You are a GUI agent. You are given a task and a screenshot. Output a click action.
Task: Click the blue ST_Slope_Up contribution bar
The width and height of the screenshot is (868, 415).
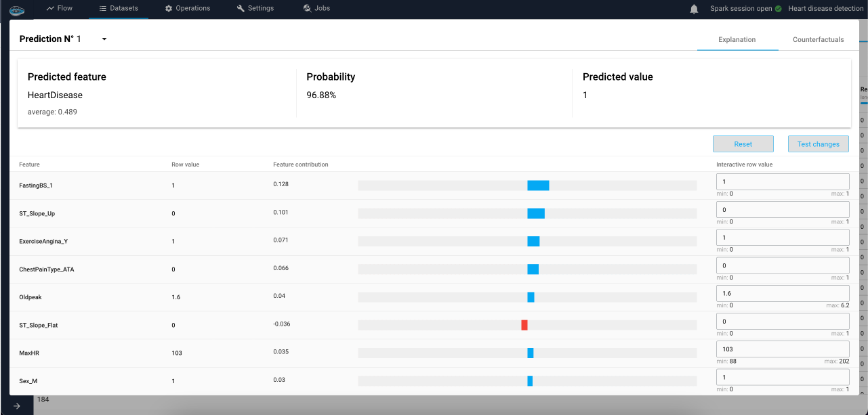pyautogui.click(x=536, y=213)
